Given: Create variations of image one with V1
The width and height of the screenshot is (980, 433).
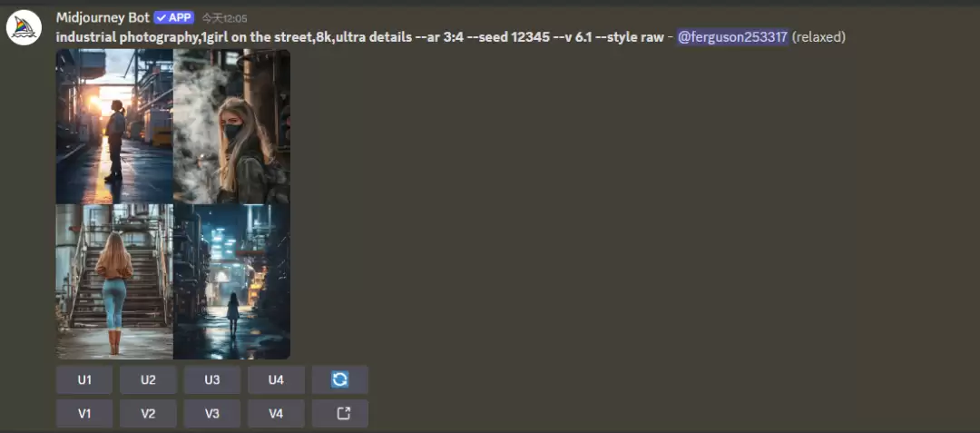Looking at the screenshot, I should click(84, 414).
